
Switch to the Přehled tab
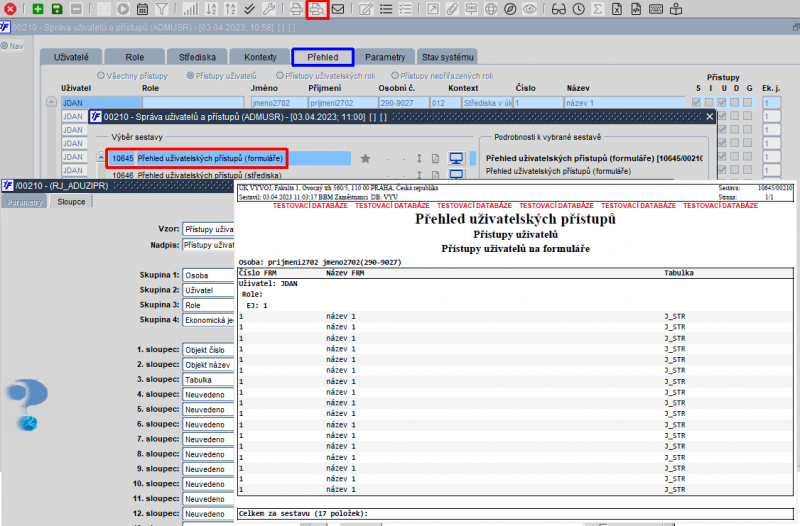click(322, 57)
